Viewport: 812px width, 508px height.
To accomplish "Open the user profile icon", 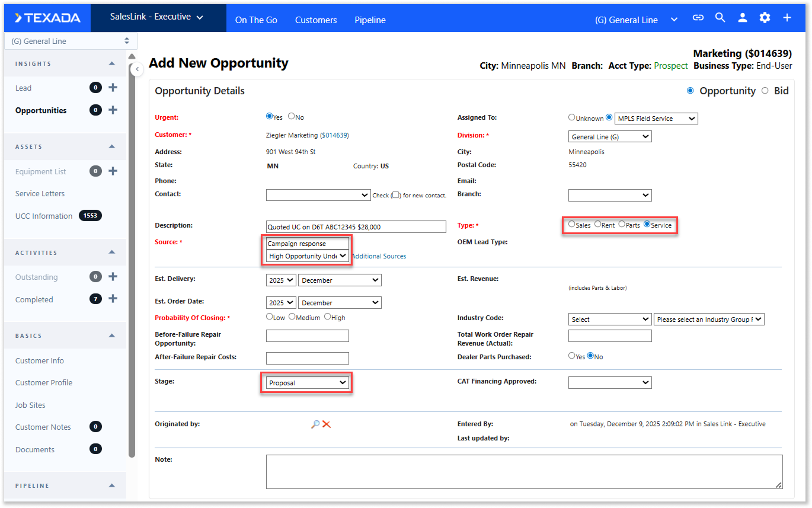I will point(742,18).
